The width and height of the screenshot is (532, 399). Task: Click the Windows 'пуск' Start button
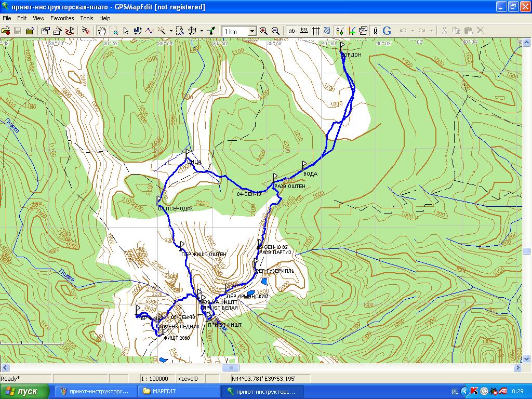click(x=24, y=391)
